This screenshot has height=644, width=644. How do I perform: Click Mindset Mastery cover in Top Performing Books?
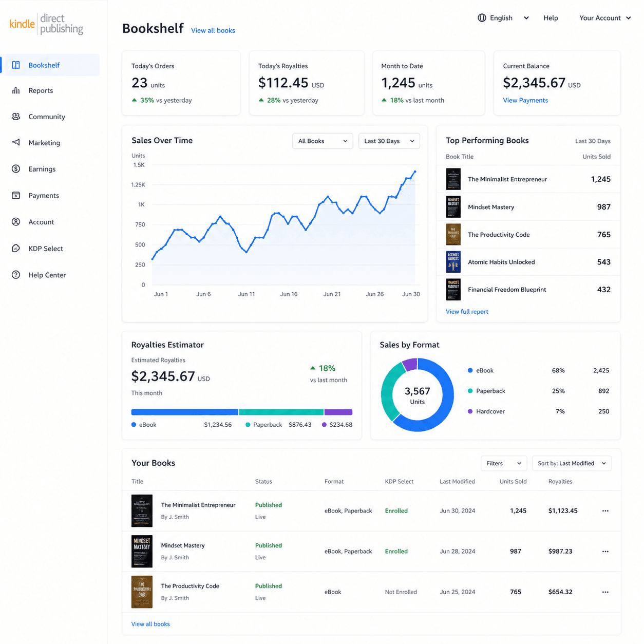click(x=453, y=207)
